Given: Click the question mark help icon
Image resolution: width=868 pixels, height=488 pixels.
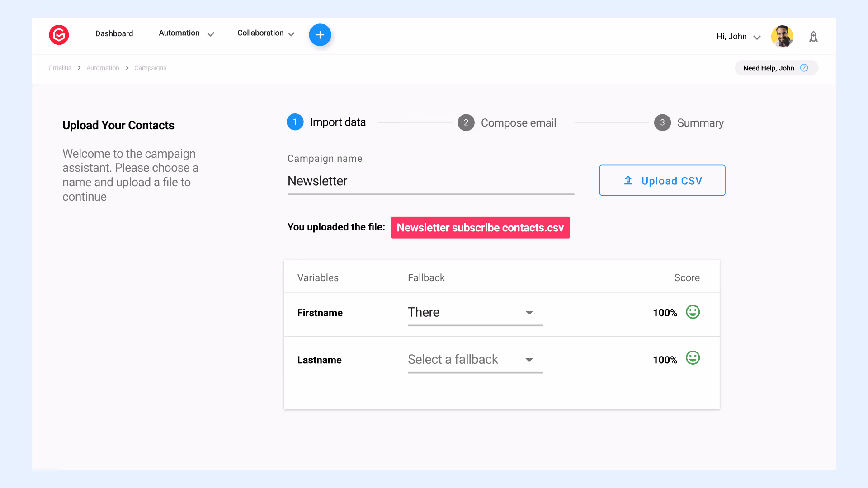Looking at the screenshot, I should 804,68.
